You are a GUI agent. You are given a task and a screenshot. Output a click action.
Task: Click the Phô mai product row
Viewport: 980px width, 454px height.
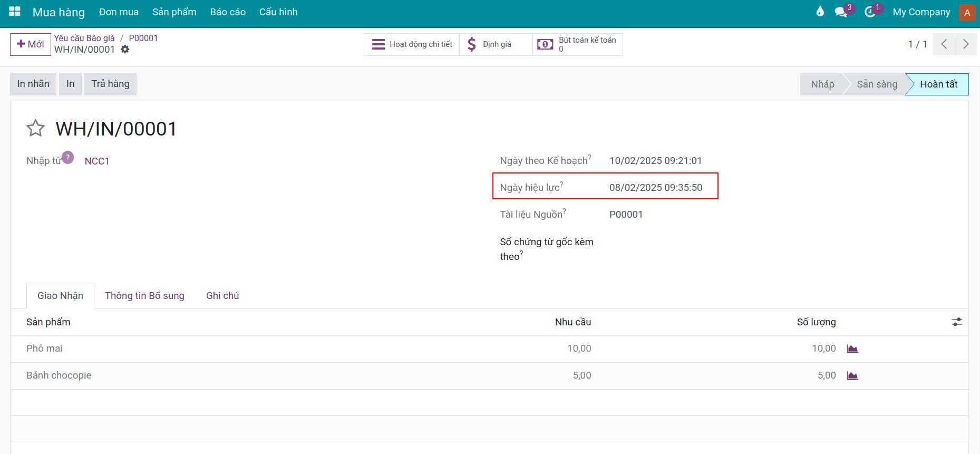click(489, 349)
